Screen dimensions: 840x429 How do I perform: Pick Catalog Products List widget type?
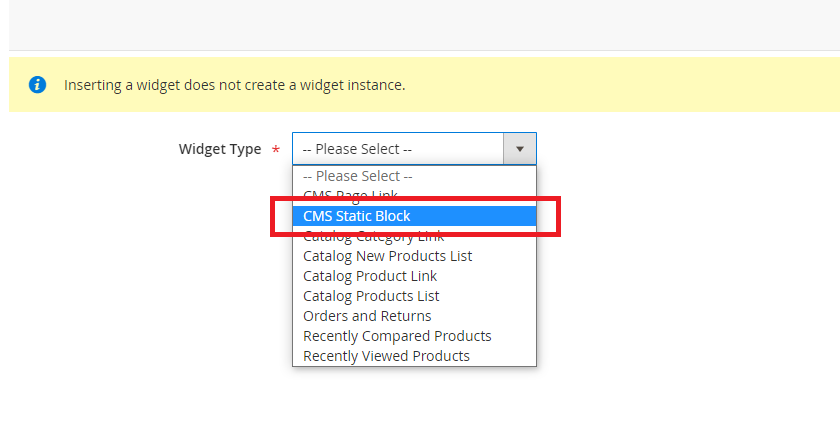(371, 296)
